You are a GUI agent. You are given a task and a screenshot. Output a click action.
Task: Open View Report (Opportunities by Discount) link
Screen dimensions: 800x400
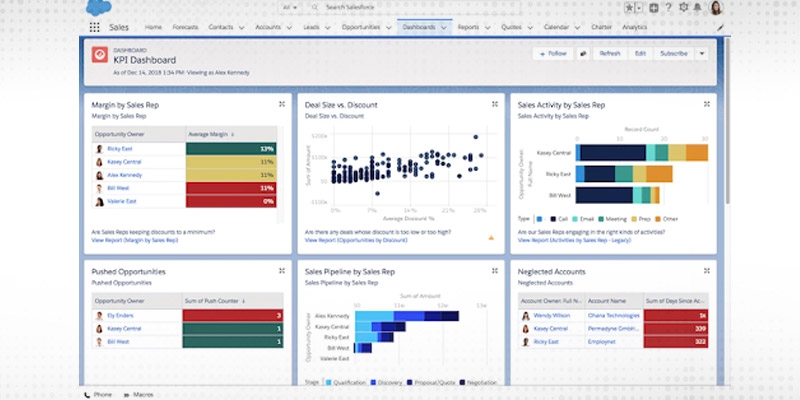coord(356,240)
